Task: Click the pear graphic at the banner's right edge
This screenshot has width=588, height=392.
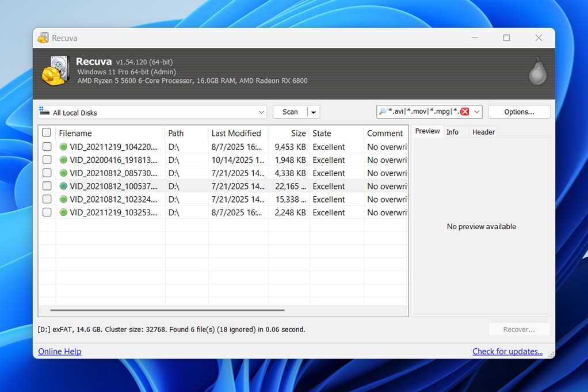Action: (536, 71)
